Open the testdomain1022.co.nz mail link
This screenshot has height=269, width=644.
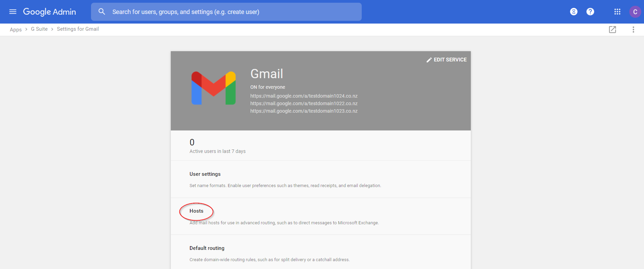point(304,103)
